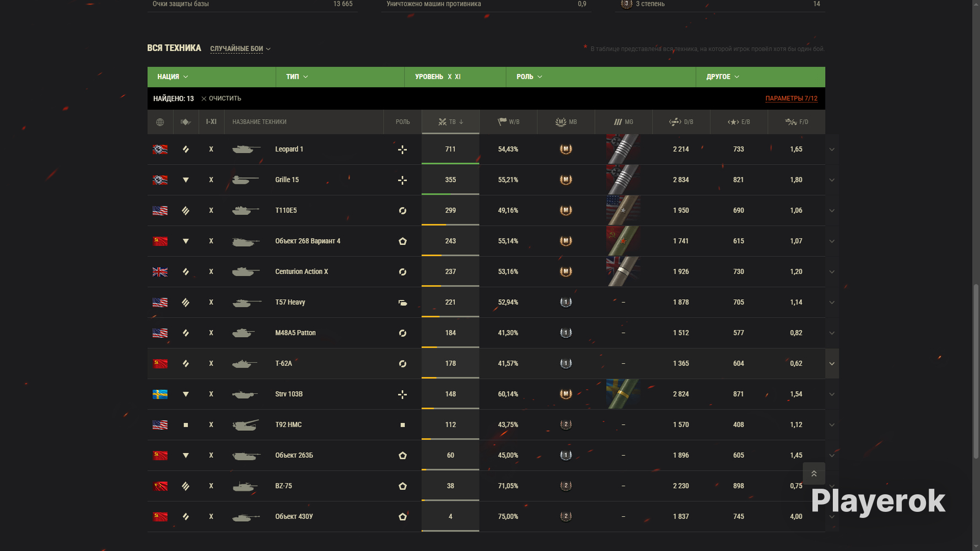Expand the T110E5 row details
The image size is (980, 551).
point(832,210)
